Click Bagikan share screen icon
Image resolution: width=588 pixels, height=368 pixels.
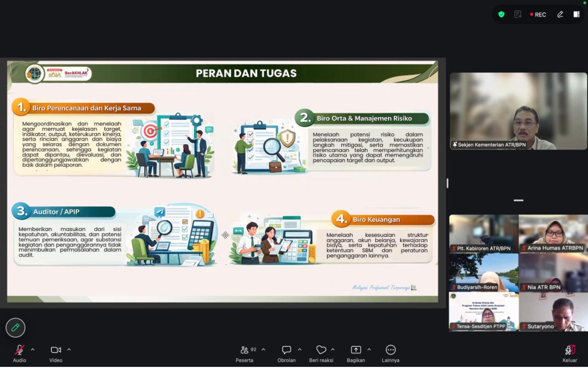356,350
